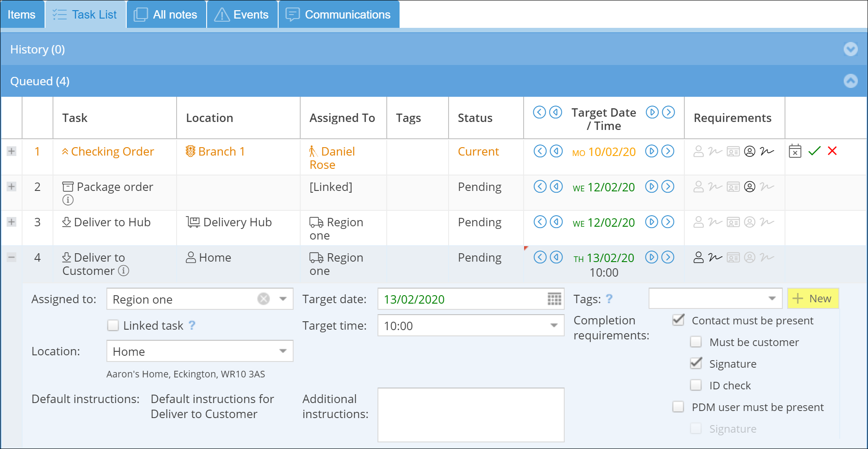This screenshot has width=868, height=449.
Task: Open the Target time dropdown
Action: pyautogui.click(x=554, y=326)
